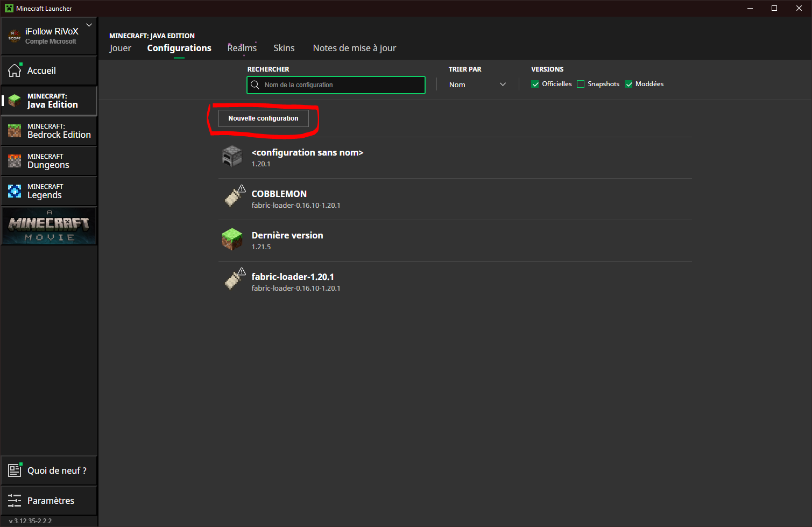Click the launcher version number v.3.12.35-2.2.2
The image size is (812, 527).
point(31,521)
